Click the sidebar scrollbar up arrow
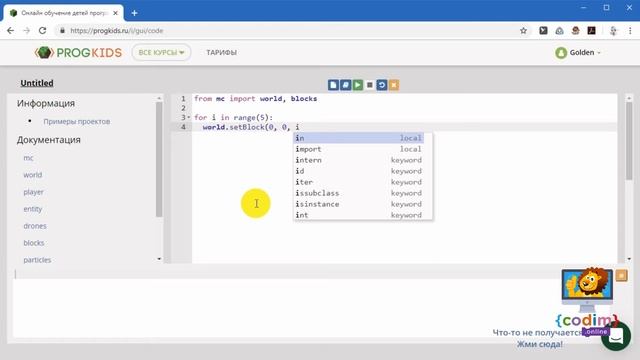The height and width of the screenshot is (360, 640). (x=159, y=98)
